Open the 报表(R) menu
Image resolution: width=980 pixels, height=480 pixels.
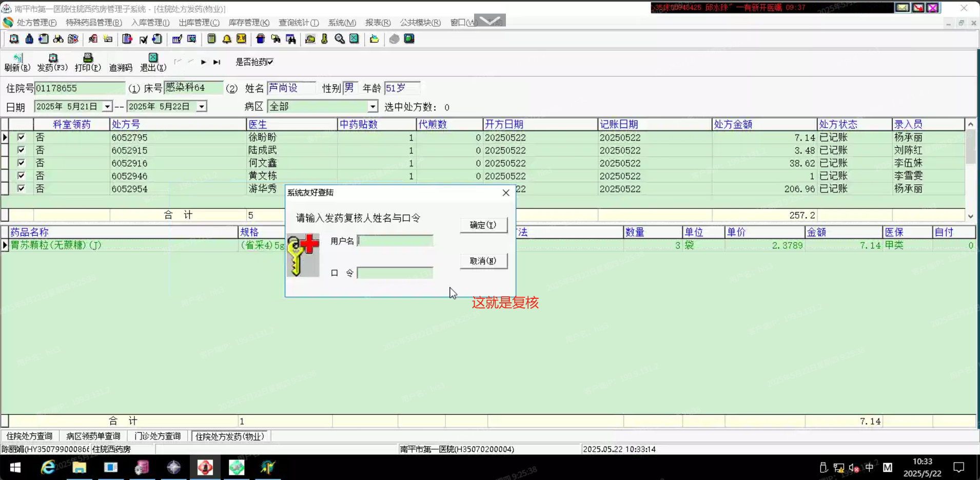coord(378,23)
